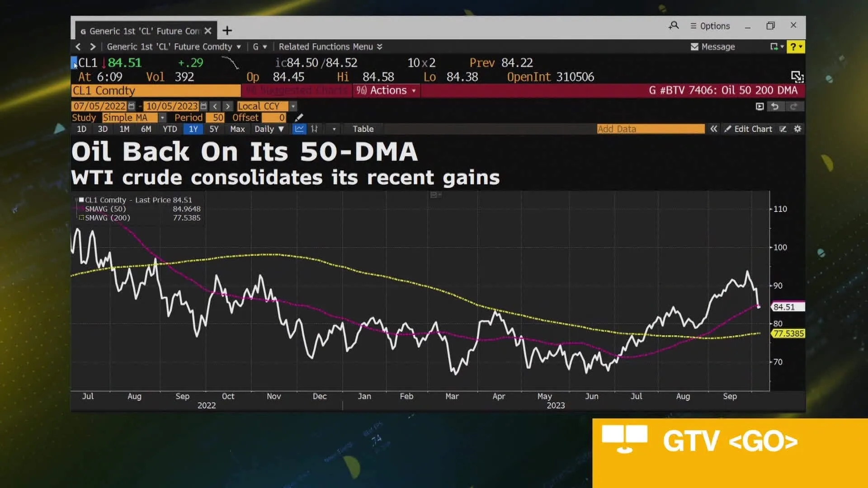Open chart settings gear
Viewport: 868px width, 488px height.
(797, 129)
